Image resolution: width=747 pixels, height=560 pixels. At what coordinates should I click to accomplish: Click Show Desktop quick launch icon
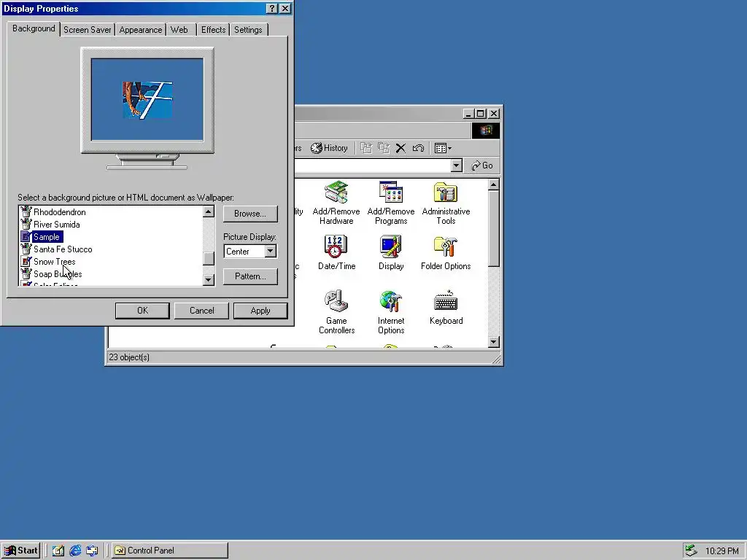pyautogui.click(x=58, y=551)
